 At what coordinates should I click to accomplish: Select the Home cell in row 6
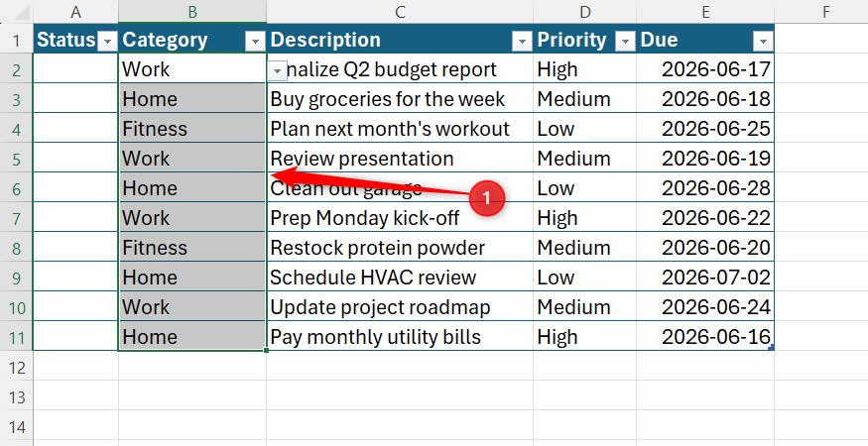click(x=192, y=187)
